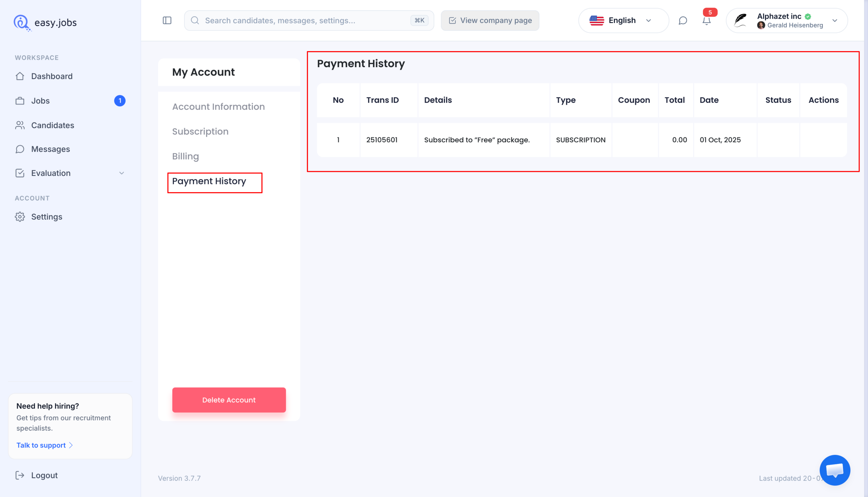This screenshot has width=868, height=497.
Task: Open the Candidates section
Action: [53, 125]
